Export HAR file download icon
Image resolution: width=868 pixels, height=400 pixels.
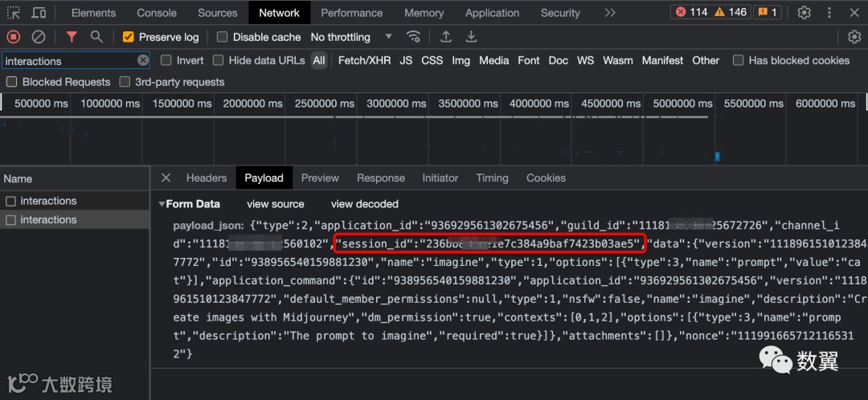(471, 37)
